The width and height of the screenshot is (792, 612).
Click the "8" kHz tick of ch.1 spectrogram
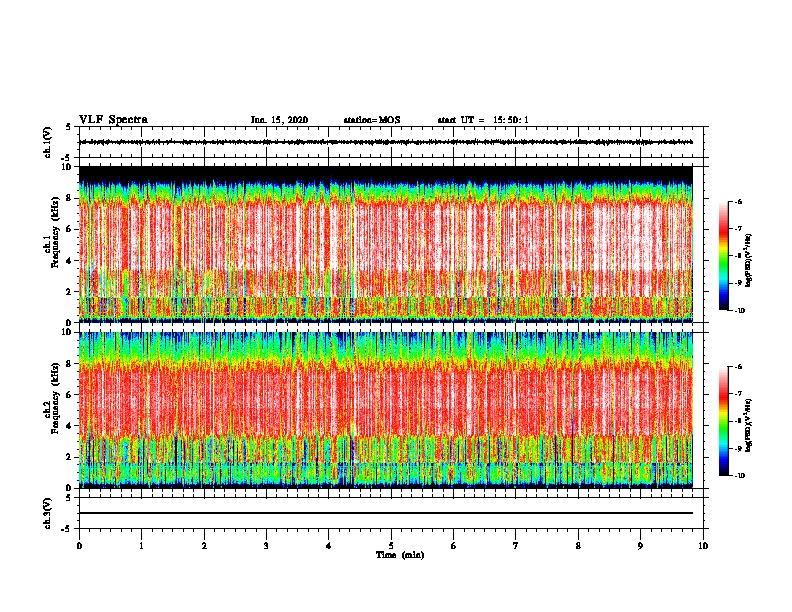coord(69,198)
